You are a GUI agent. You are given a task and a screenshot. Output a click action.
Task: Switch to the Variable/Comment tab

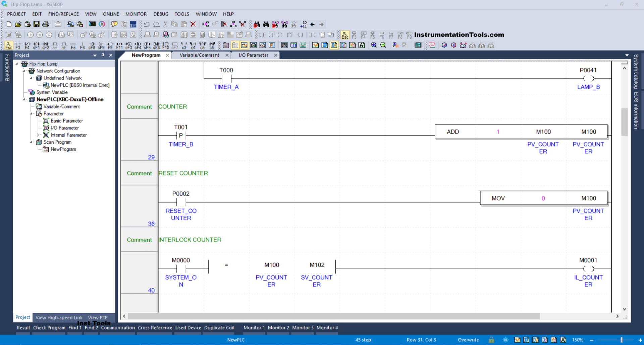[x=199, y=55]
